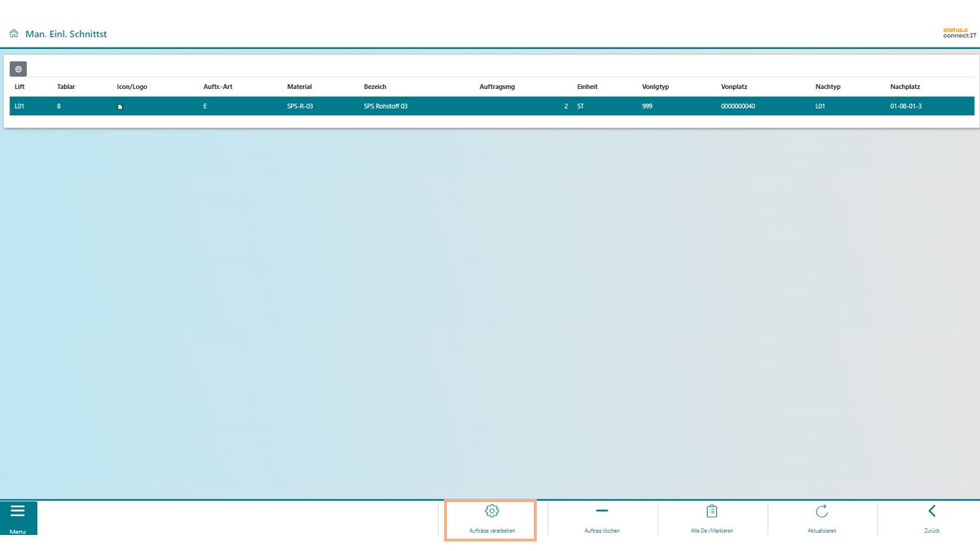Screen dimensions: 980x551
Task: Sort by the Lift column header
Action: [x=20, y=87]
